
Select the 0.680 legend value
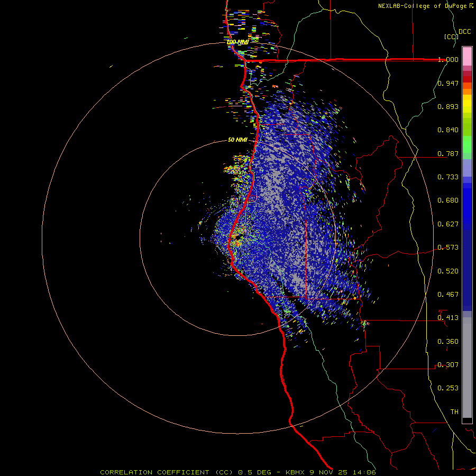[x=448, y=200]
